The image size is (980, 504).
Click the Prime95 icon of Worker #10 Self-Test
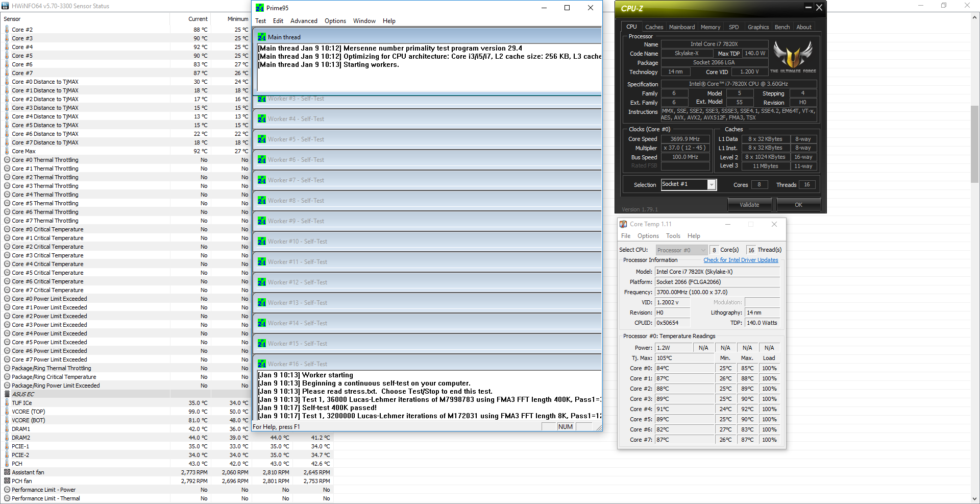point(262,241)
